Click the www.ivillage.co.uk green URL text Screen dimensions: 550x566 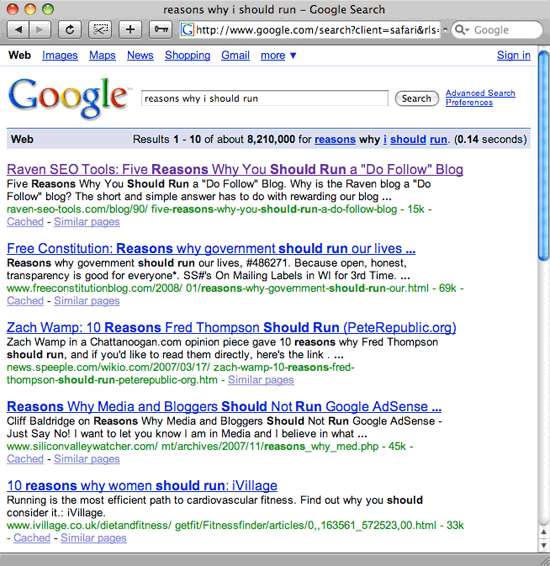[222, 525]
